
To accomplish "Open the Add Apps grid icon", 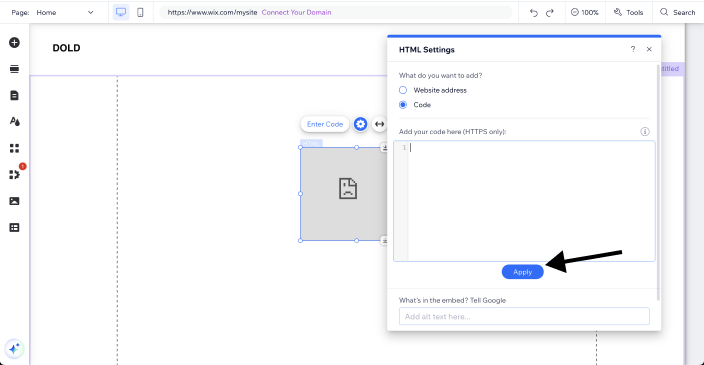I will (x=14, y=148).
